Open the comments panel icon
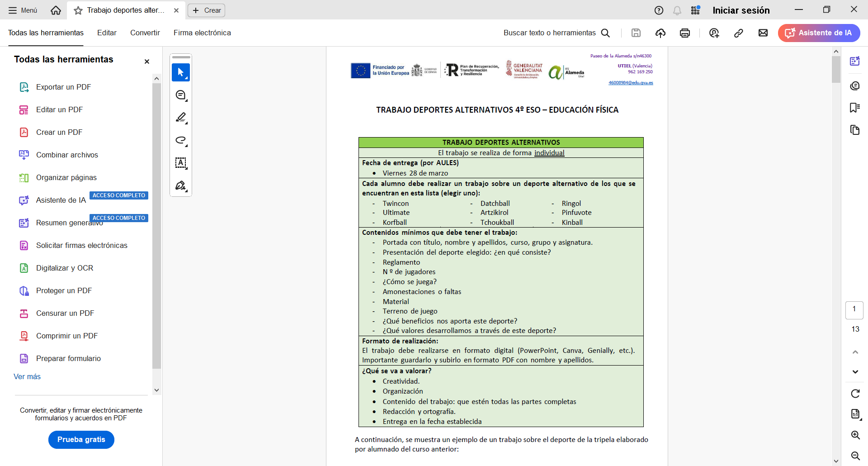 pos(854,86)
